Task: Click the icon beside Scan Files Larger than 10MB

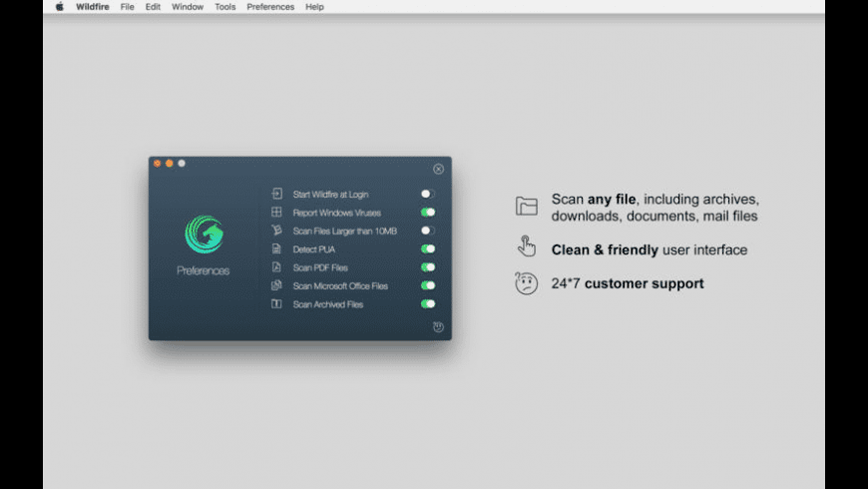Action: click(276, 230)
